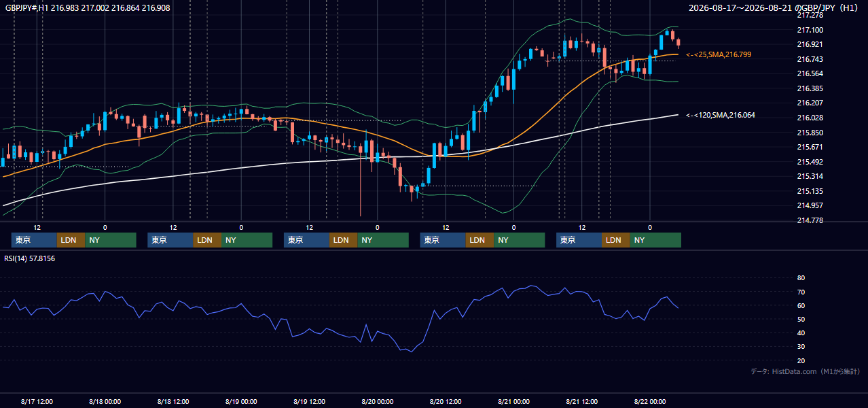The width and height of the screenshot is (868, 408).
Task: Click the 2026-08-17~2026-08-21 date range label
Action: pos(774,7)
